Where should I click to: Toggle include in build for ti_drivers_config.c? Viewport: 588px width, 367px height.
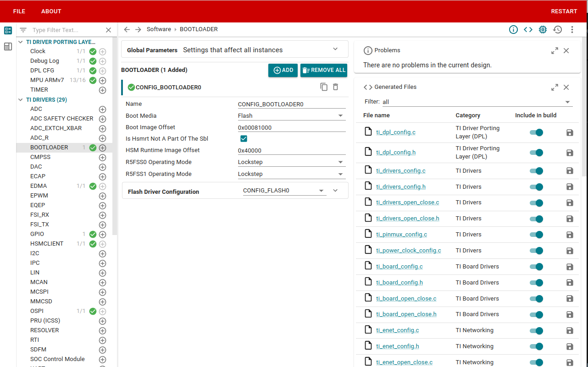coord(536,171)
